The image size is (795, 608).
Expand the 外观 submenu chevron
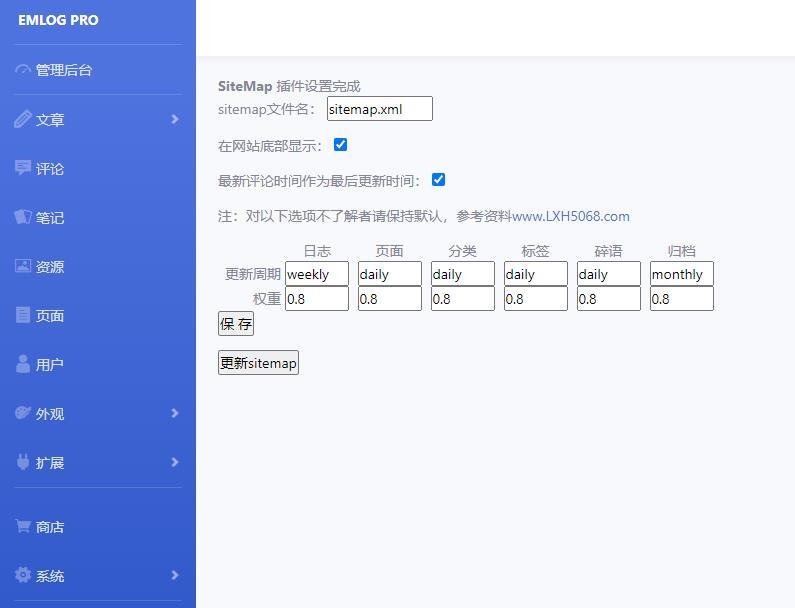click(x=175, y=413)
